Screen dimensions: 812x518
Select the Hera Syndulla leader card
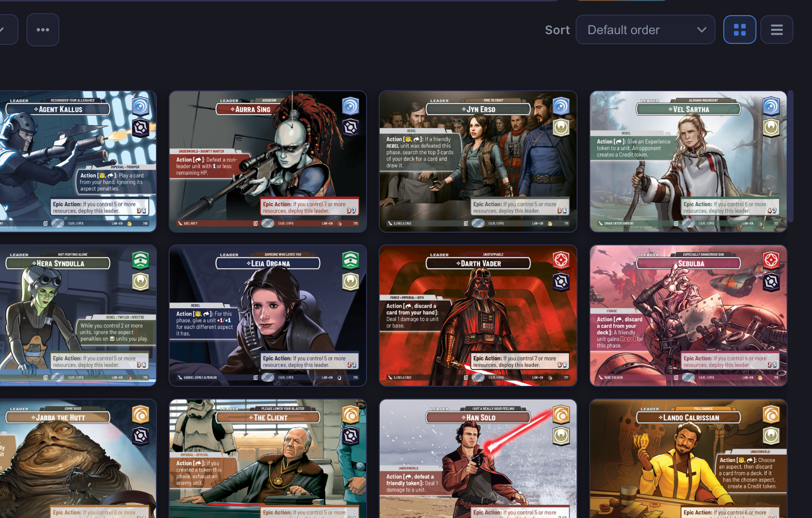(x=78, y=316)
